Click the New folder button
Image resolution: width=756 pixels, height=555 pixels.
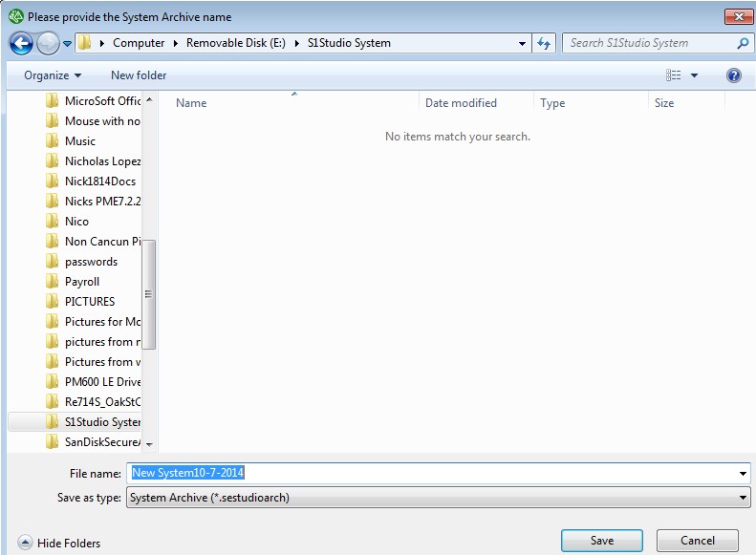click(x=139, y=75)
